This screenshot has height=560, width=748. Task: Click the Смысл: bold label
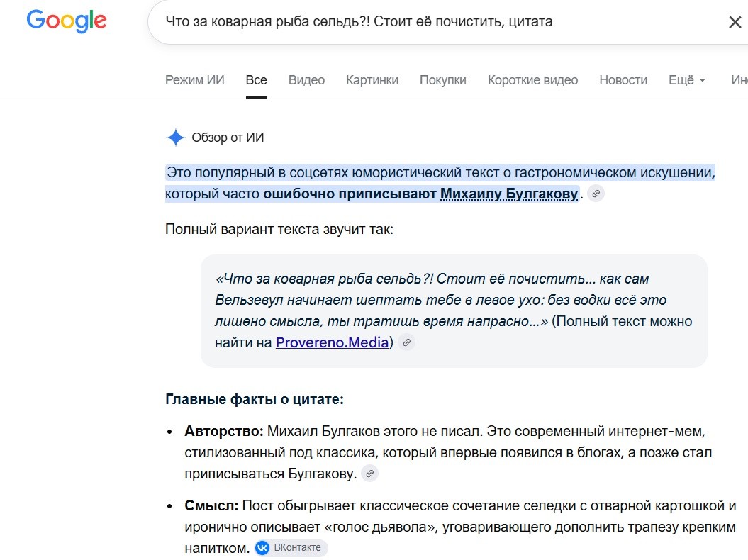(211, 505)
